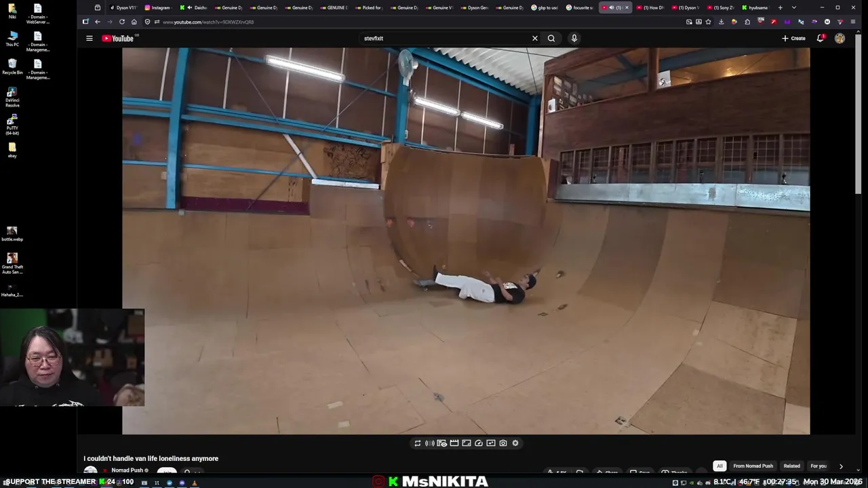Select the From Nomad Push chip
The height and width of the screenshot is (488, 868).
pos(753,466)
